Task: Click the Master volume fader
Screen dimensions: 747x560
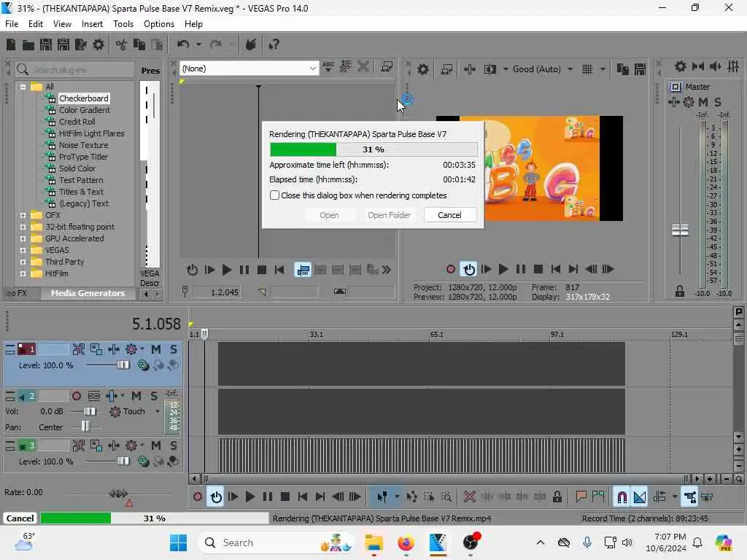Action: coord(680,230)
